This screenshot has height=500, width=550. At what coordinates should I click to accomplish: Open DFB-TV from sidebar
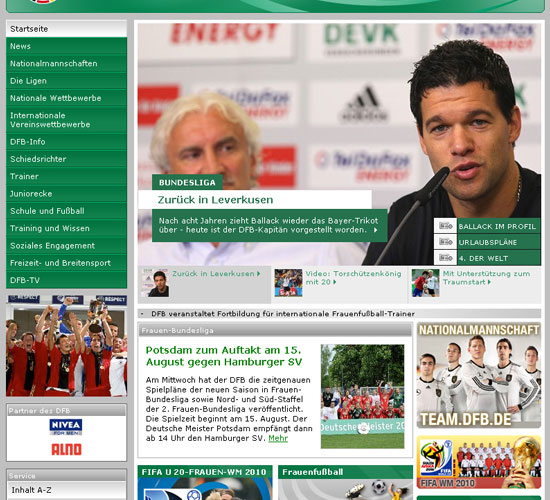coord(66,280)
